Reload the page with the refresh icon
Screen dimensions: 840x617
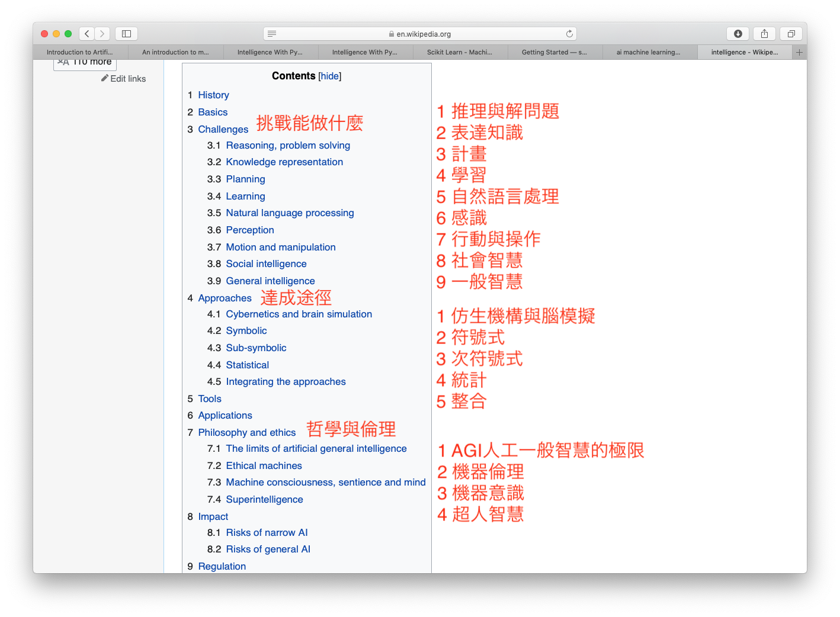(569, 34)
